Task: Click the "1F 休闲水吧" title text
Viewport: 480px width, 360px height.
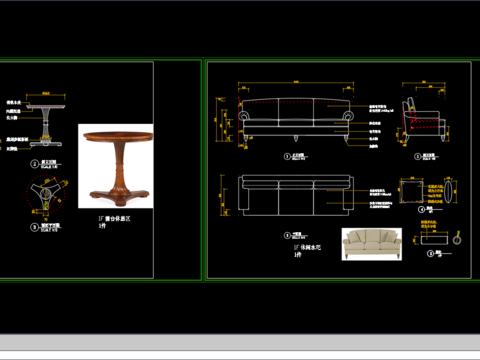Action: pos(307,247)
